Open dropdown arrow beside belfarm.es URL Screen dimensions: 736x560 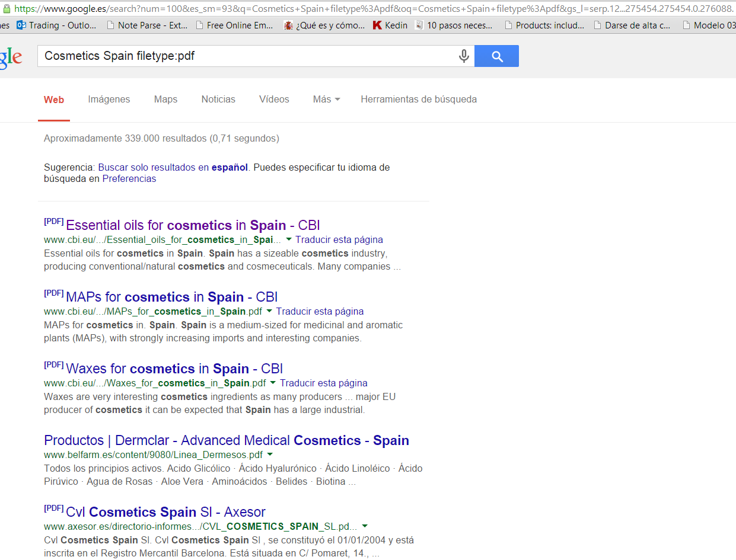pyautogui.click(x=270, y=455)
